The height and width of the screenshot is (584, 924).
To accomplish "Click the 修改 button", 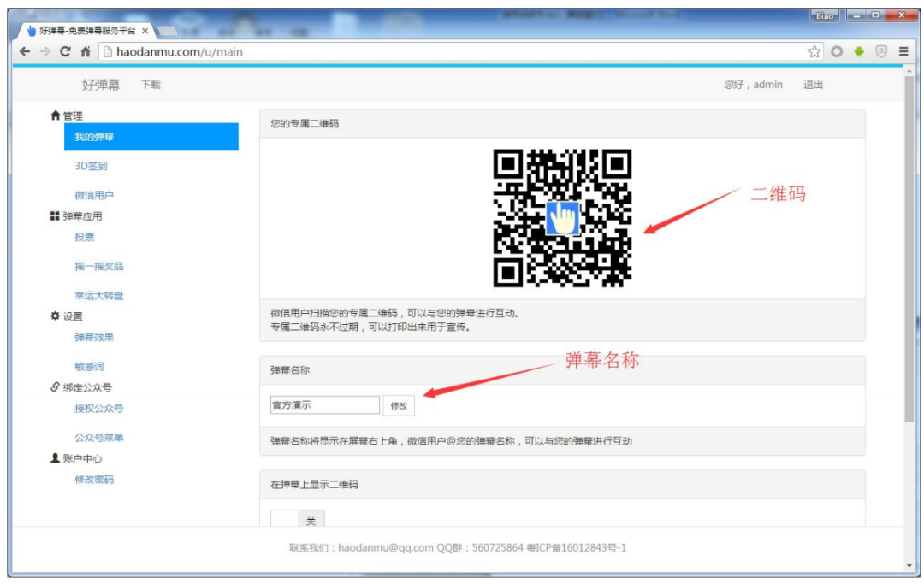I will [x=399, y=405].
